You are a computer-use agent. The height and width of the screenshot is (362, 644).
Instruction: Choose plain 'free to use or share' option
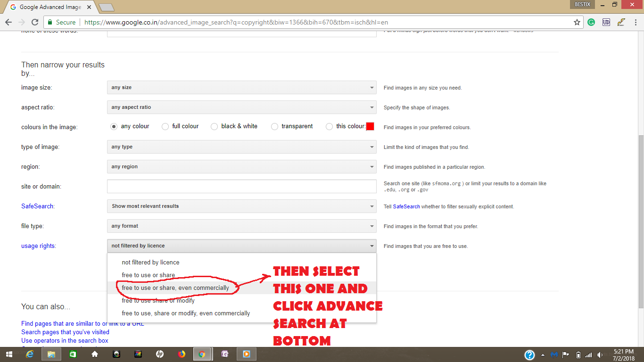pyautogui.click(x=242, y=275)
